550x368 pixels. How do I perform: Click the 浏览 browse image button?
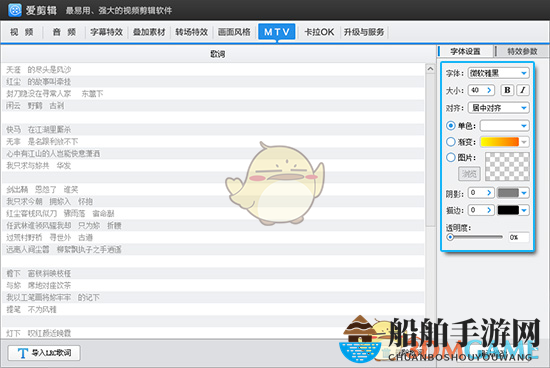coord(469,173)
